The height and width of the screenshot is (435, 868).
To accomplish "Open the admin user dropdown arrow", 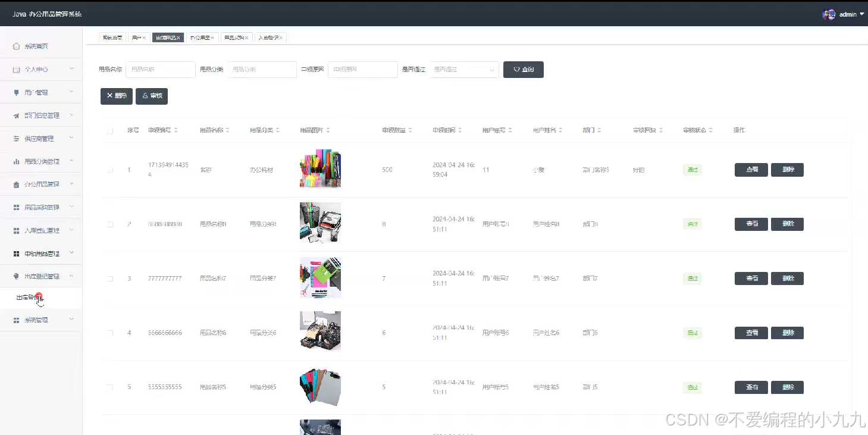I will coord(862,14).
